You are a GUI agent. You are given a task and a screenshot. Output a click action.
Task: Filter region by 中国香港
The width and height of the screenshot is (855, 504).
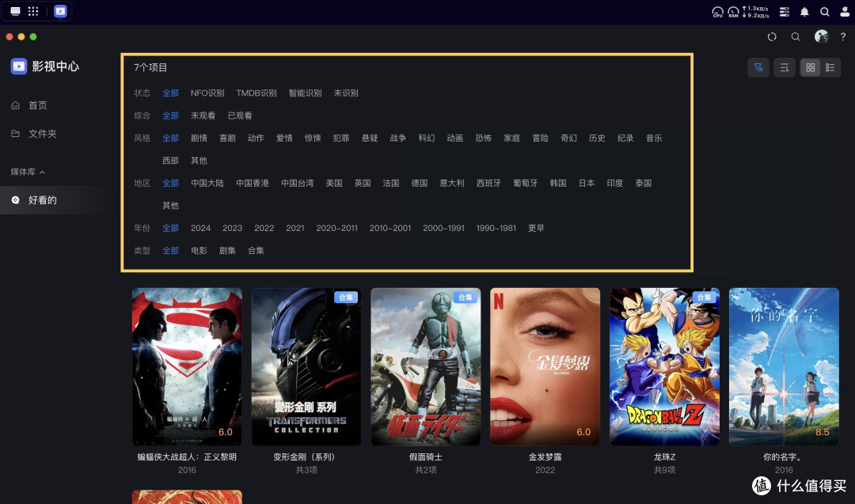pyautogui.click(x=253, y=183)
